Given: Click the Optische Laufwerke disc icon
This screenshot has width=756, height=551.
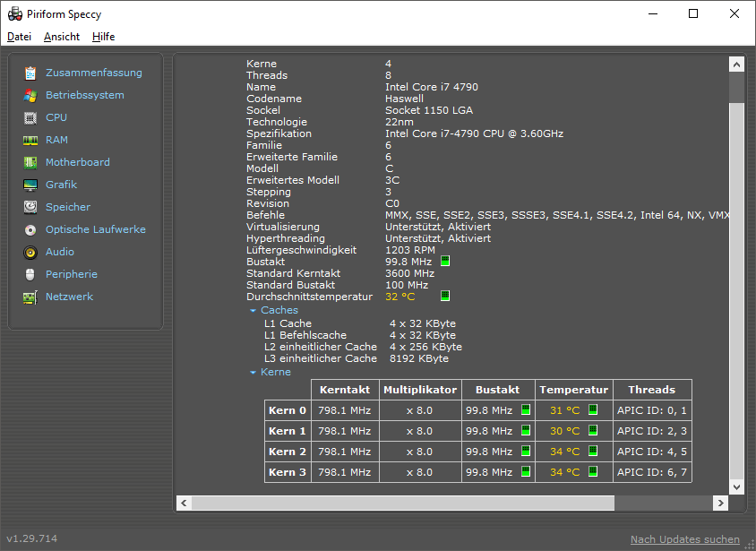Looking at the screenshot, I should pyautogui.click(x=30, y=230).
